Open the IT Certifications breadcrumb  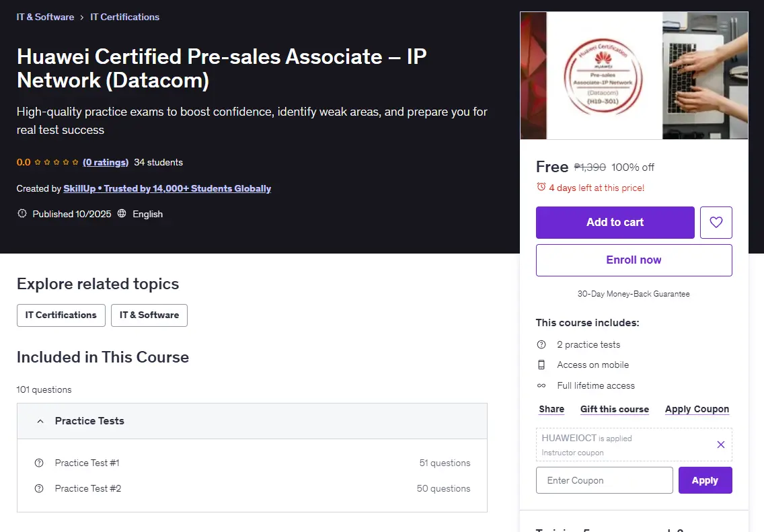[124, 17]
